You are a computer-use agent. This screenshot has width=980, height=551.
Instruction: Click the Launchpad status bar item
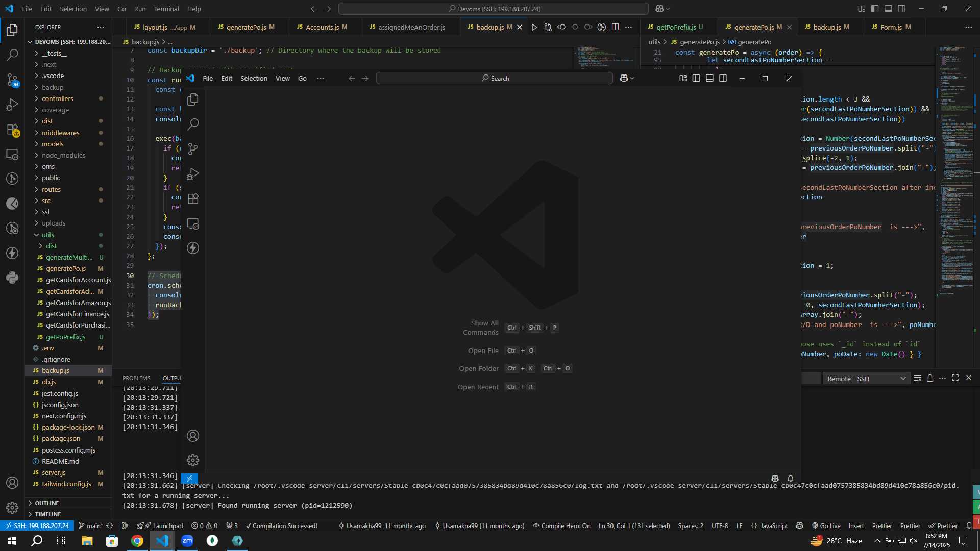[160, 526]
